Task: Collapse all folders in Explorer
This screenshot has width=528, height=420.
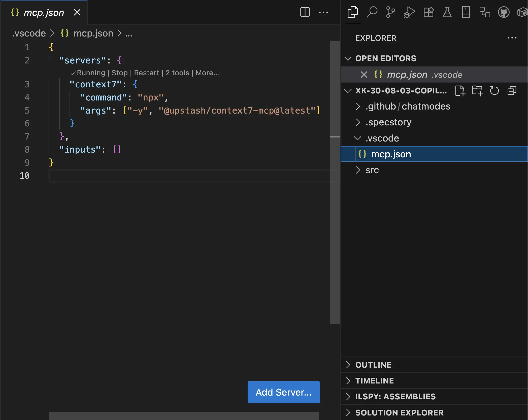Action: 512,91
